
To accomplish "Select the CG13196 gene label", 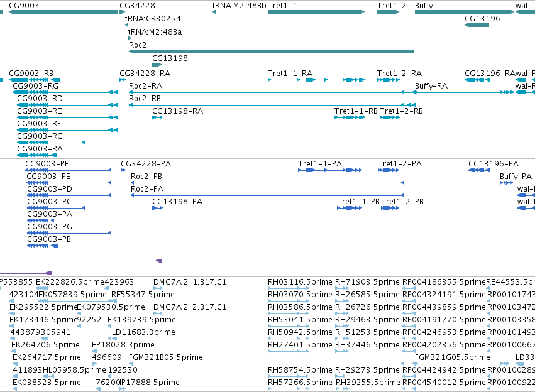I will [x=482, y=18].
